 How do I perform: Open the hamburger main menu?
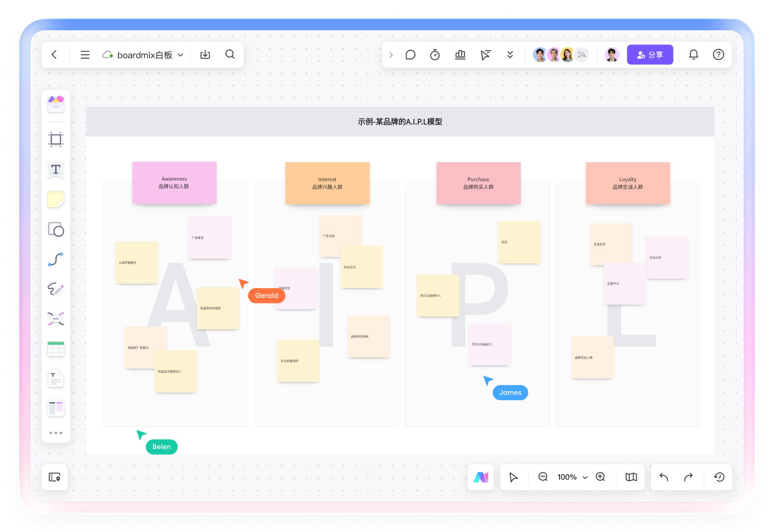pos(85,55)
